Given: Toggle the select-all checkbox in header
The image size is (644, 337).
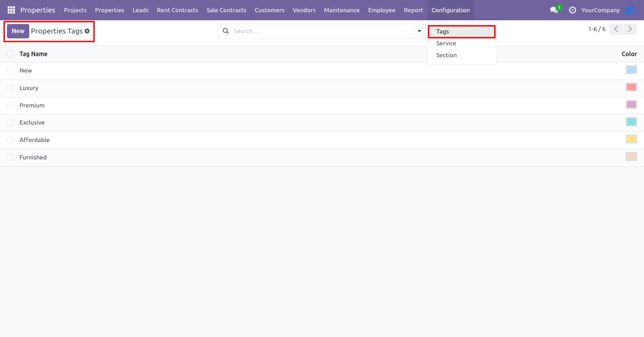Looking at the screenshot, I should (x=10, y=54).
